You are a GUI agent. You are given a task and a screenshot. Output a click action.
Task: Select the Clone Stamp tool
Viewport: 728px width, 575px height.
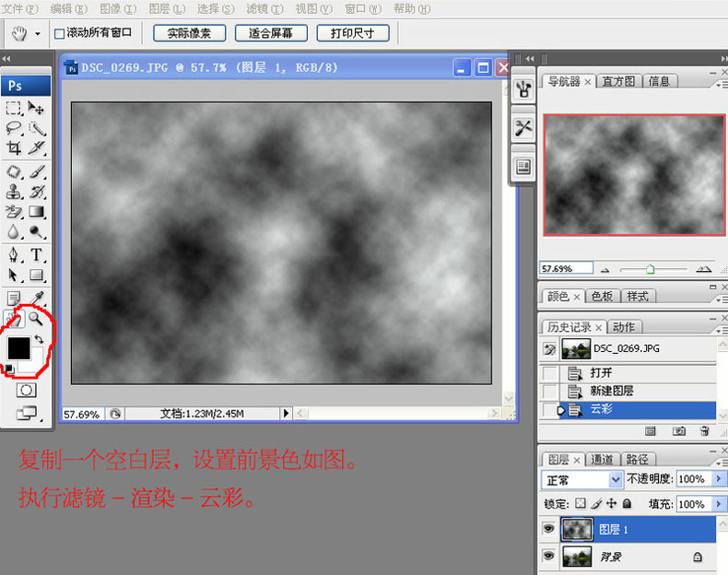14,192
